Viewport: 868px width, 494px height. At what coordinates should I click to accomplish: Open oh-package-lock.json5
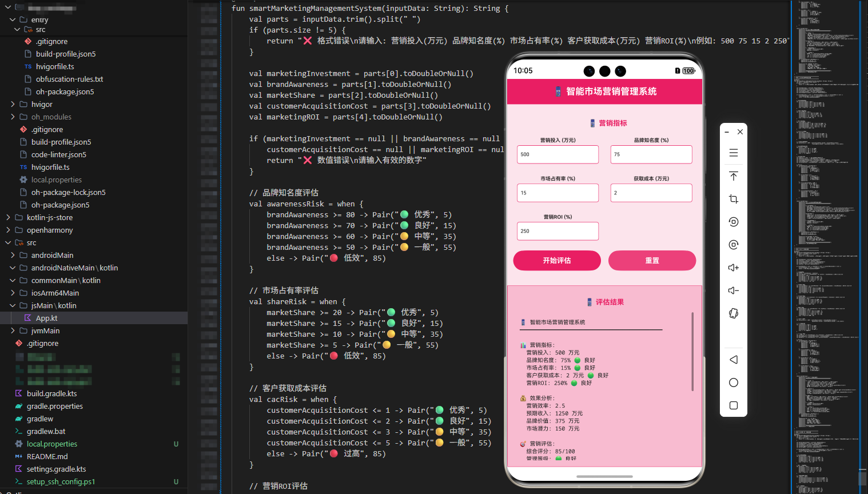pyautogui.click(x=68, y=192)
